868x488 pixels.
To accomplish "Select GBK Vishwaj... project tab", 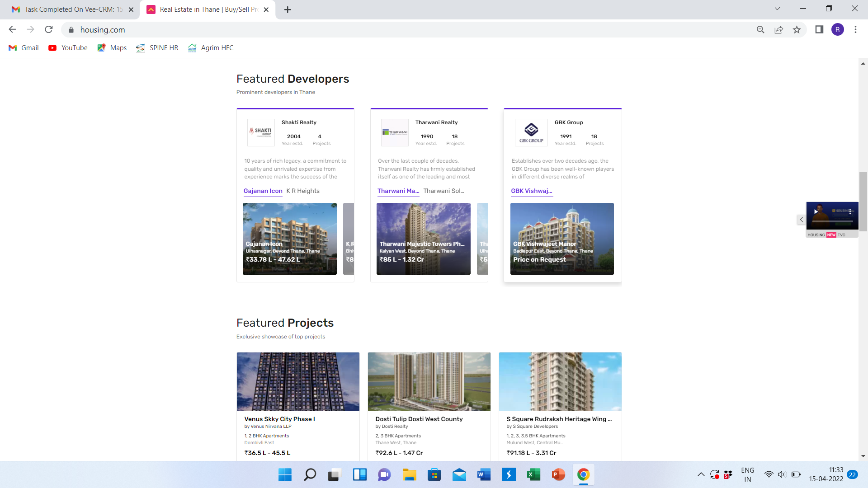I will point(531,191).
